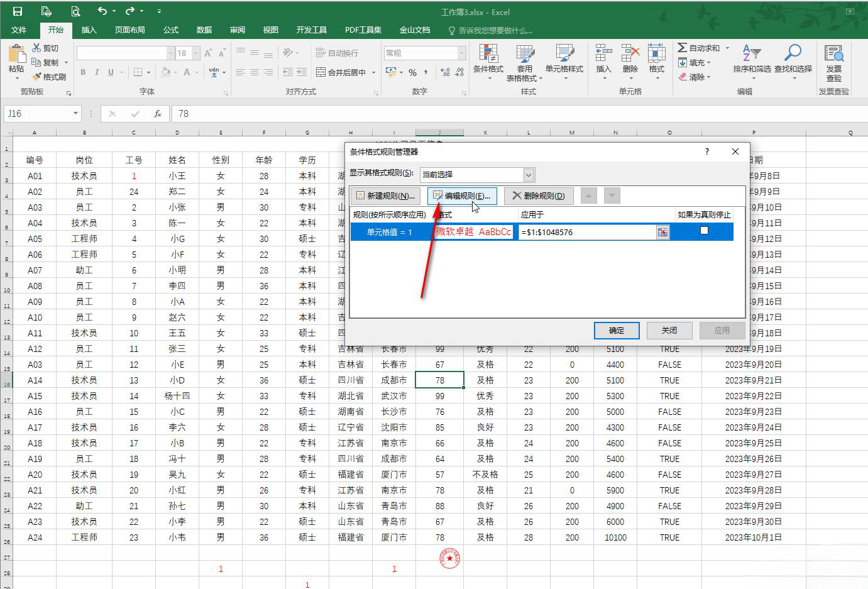
Task: Click the Undo arrow icon
Action: (102, 11)
